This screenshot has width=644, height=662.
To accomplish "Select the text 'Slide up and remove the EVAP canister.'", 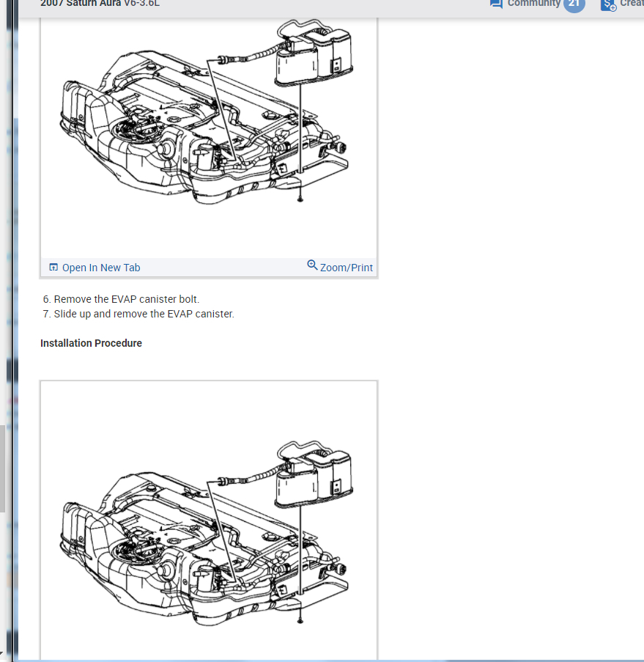I will click(144, 314).
